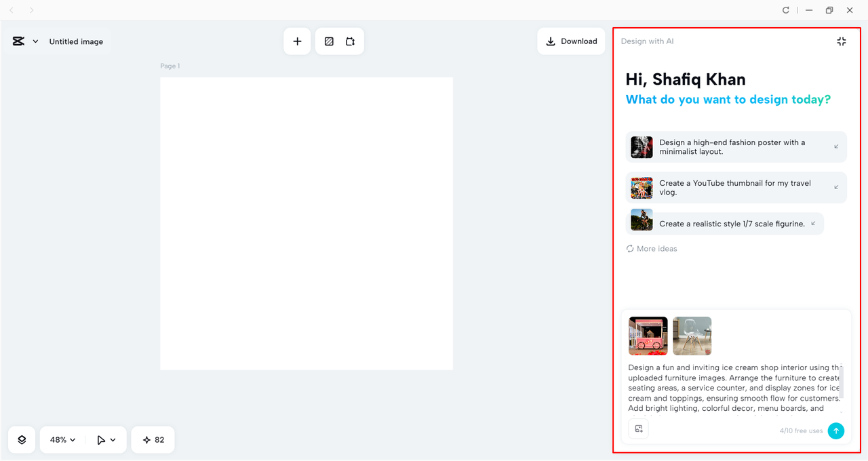The height and width of the screenshot is (461, 868).
Task: Click the Design with AI panel title
Action: 647,41
